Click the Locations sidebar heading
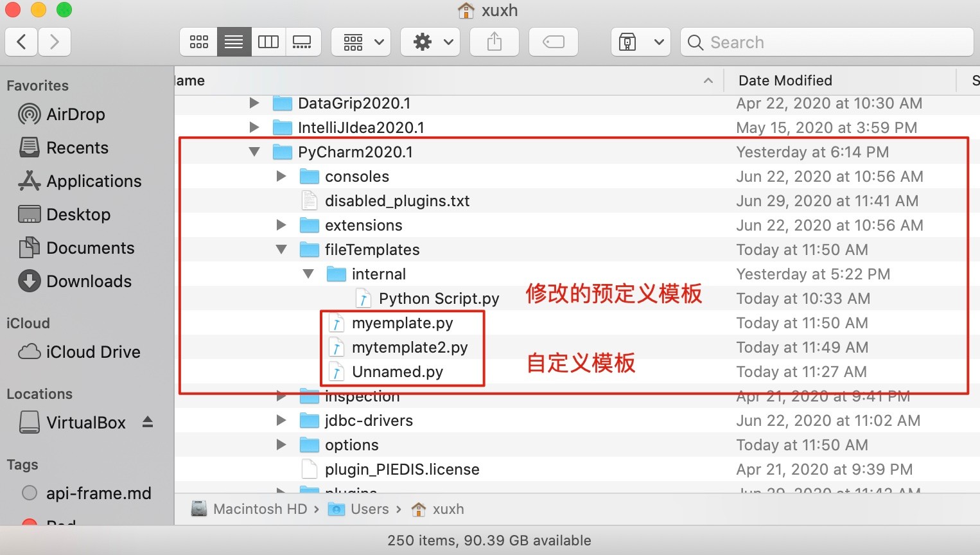The width and height of the screenshot is (980, 555). coord(39,394)
